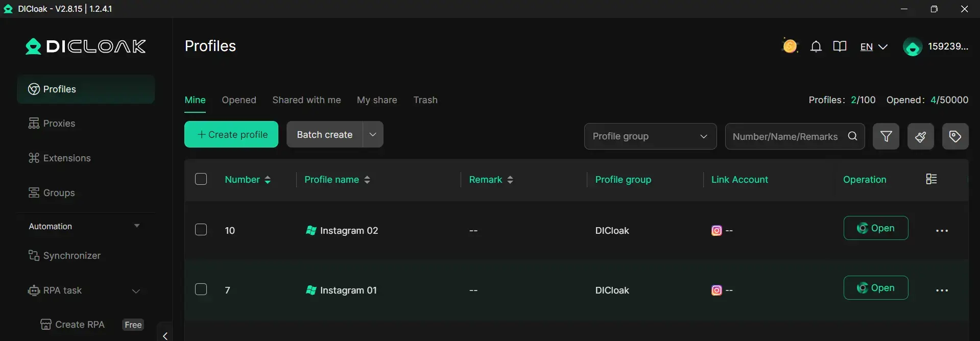
Task: Open the Instagram 01 profile browser
Action: click(875, 288)
